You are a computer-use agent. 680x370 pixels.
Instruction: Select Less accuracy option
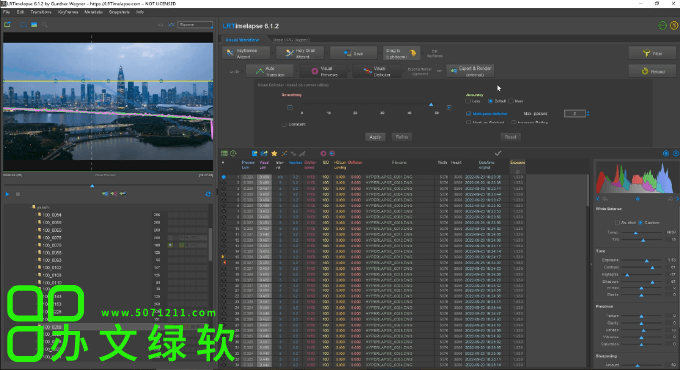pyautogui.click(x=468, y=101)
